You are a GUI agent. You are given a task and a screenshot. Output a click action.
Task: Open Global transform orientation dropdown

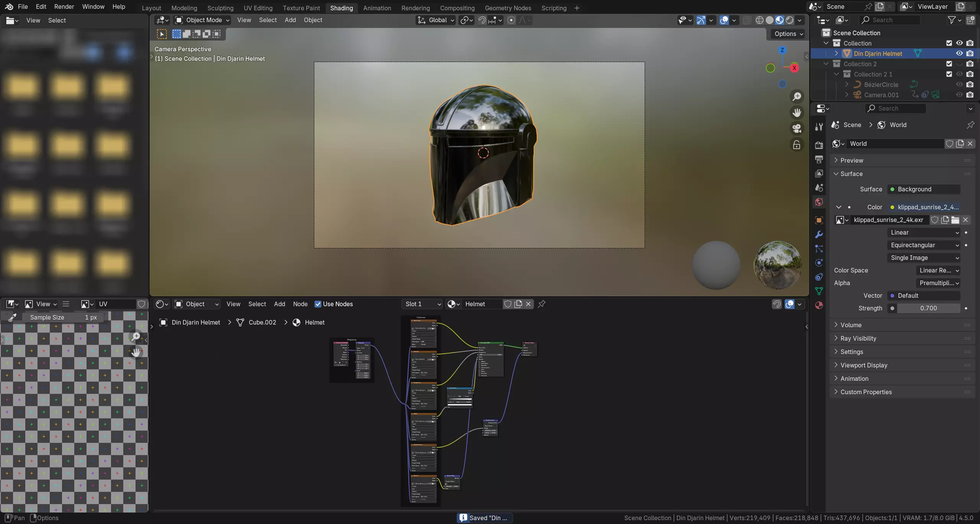point(436,20)
